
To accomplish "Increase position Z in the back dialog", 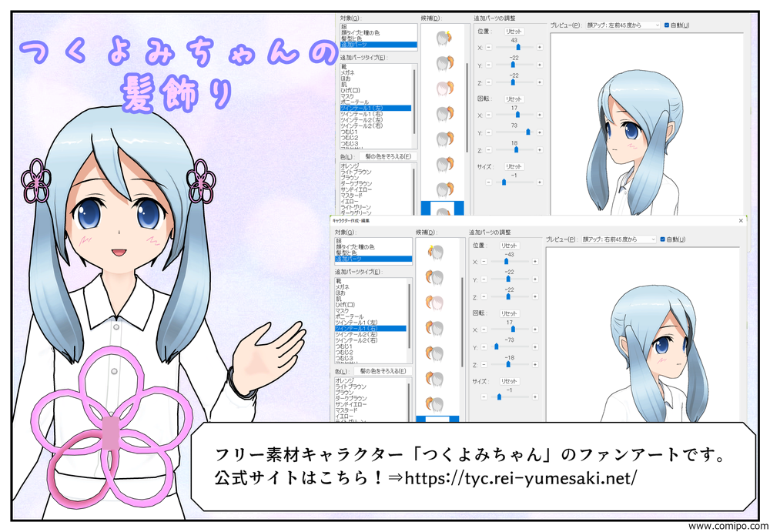I will [540, 82].
